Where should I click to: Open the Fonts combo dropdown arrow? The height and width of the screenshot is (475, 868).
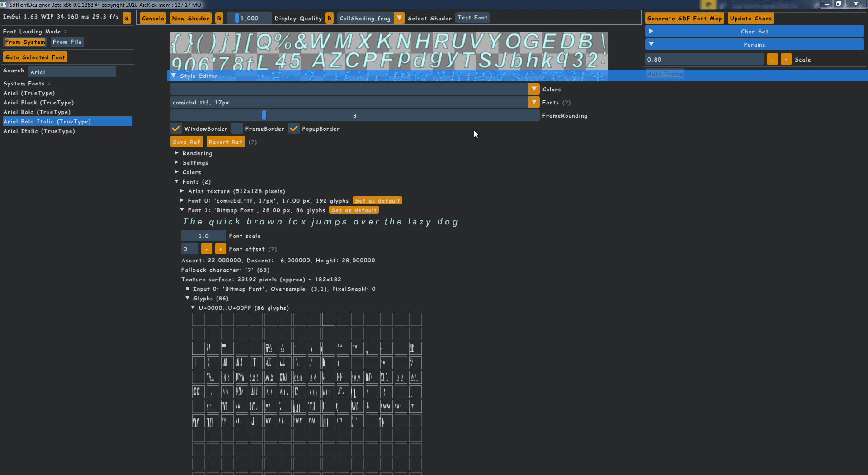(x=534, y=102)
